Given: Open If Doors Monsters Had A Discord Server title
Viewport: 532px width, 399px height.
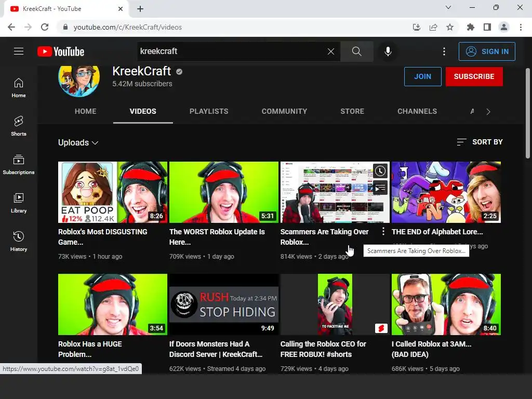Looking at the screenshot, I should click(216, 349).
